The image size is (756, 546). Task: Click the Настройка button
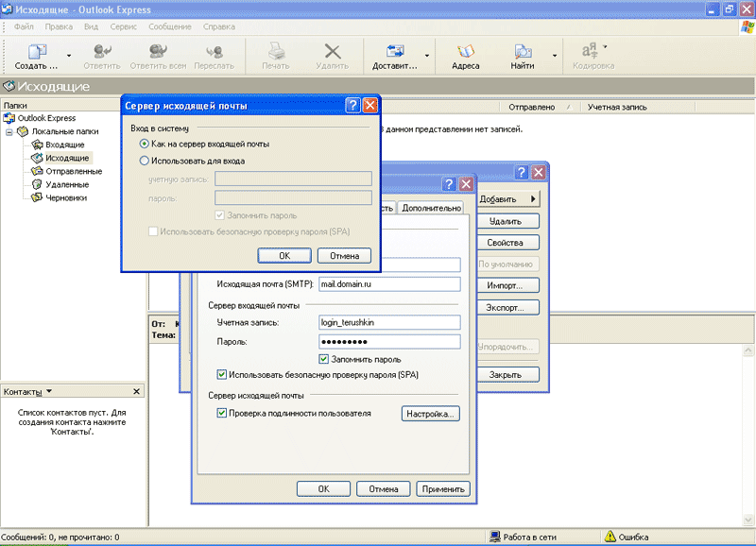[x=431, y=414]
